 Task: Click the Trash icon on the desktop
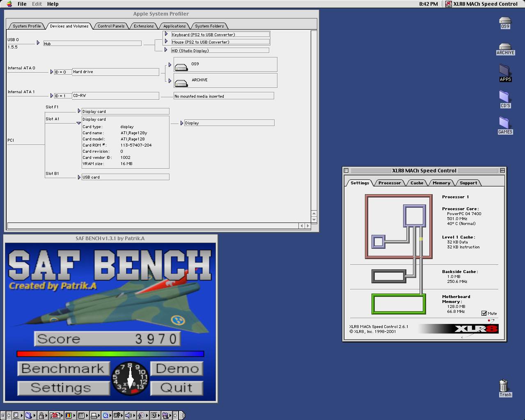504,386
